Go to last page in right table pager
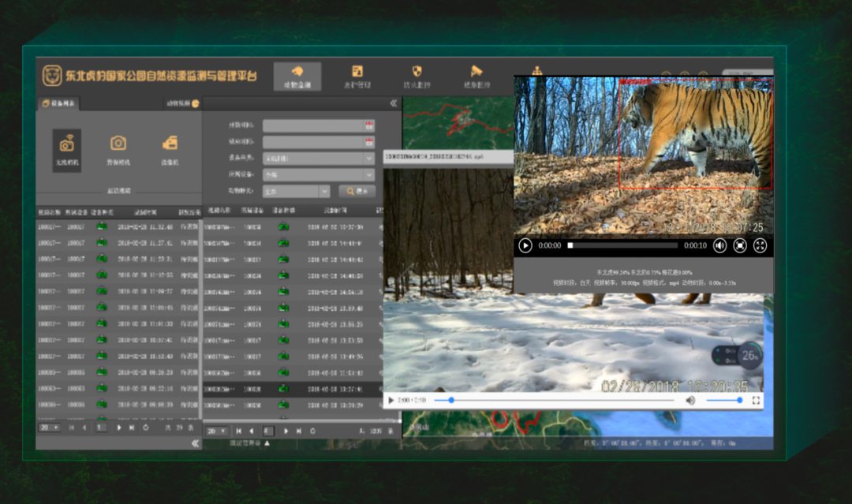 [299, 431]
